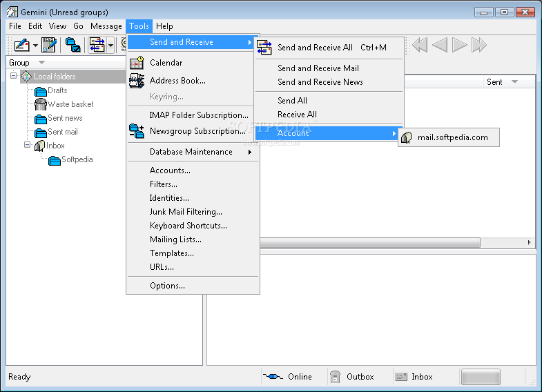542x392 pixels.
Task: Click the Newsgroup Subscription menu icon
Action: coord(137,131)
